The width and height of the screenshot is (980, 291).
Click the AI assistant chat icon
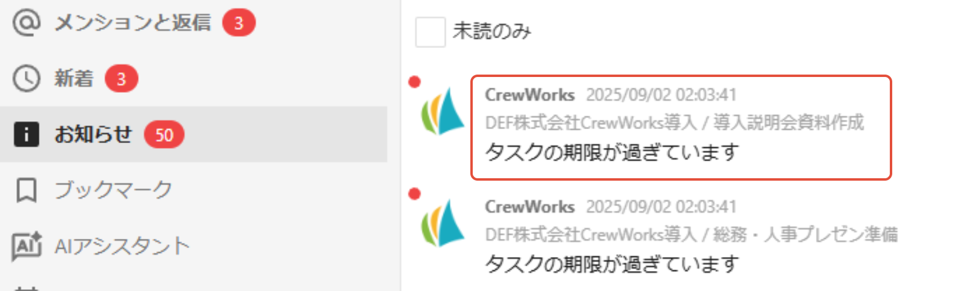[x=27, y=246]
